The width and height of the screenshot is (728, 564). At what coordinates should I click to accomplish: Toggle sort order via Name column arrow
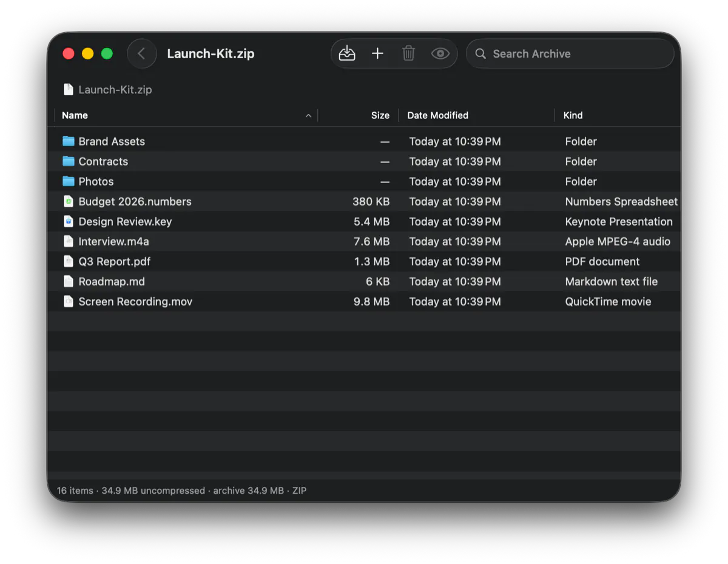tap(308, 115)
